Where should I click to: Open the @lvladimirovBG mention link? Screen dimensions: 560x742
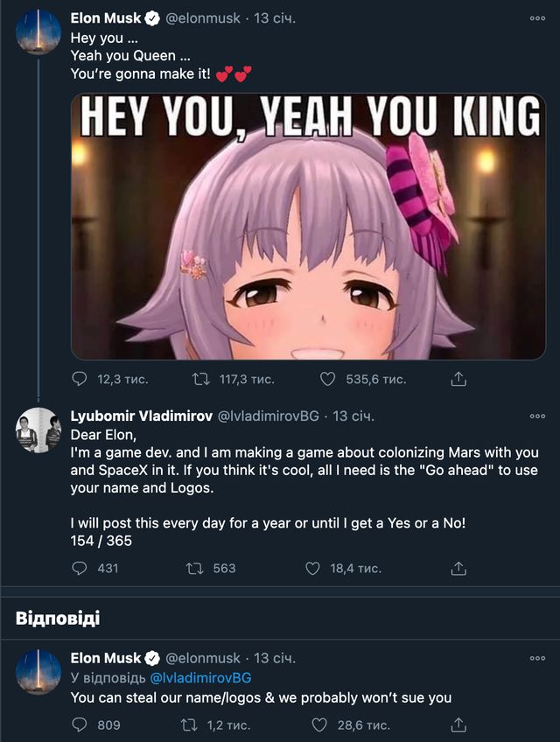coord(200,677)
